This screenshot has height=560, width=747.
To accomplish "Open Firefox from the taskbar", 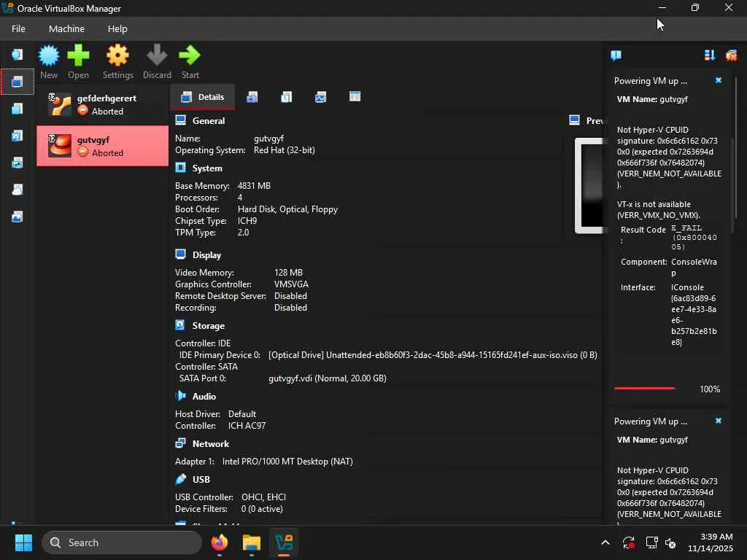I will tap(220, 542).
